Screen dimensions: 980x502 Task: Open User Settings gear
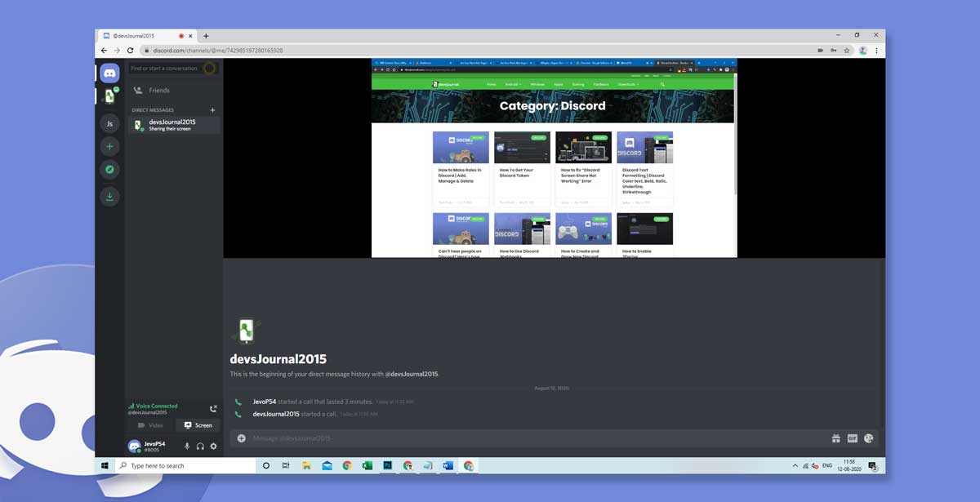pyautogui.click(x=214, y=446)
